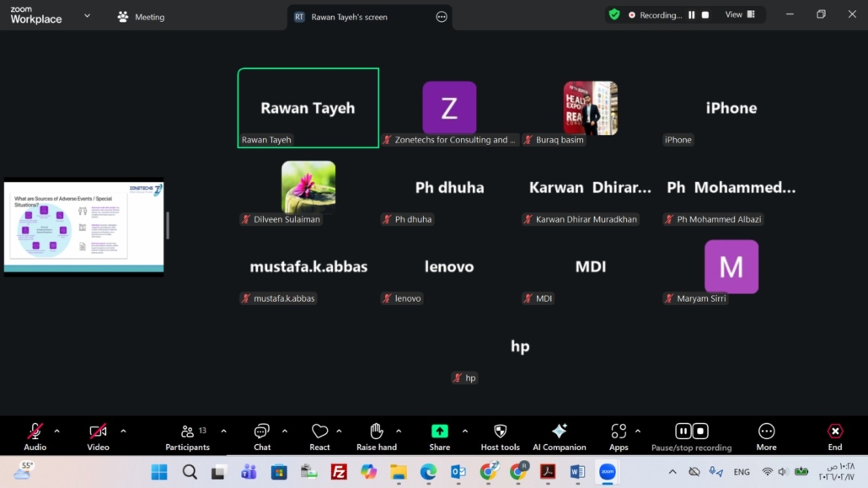
Task: Pause recording in the top bar
Action: (691, 15)
